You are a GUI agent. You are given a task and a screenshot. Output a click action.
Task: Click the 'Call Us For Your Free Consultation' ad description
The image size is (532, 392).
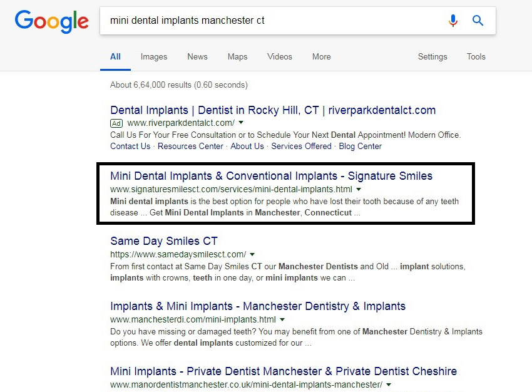point(285,135)
